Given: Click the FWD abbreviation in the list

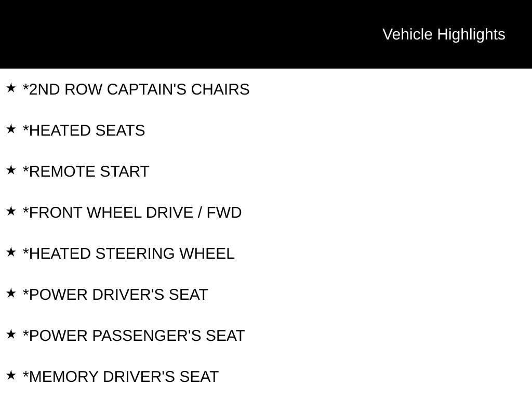Looking at the screenshot, I should point(224,212).
